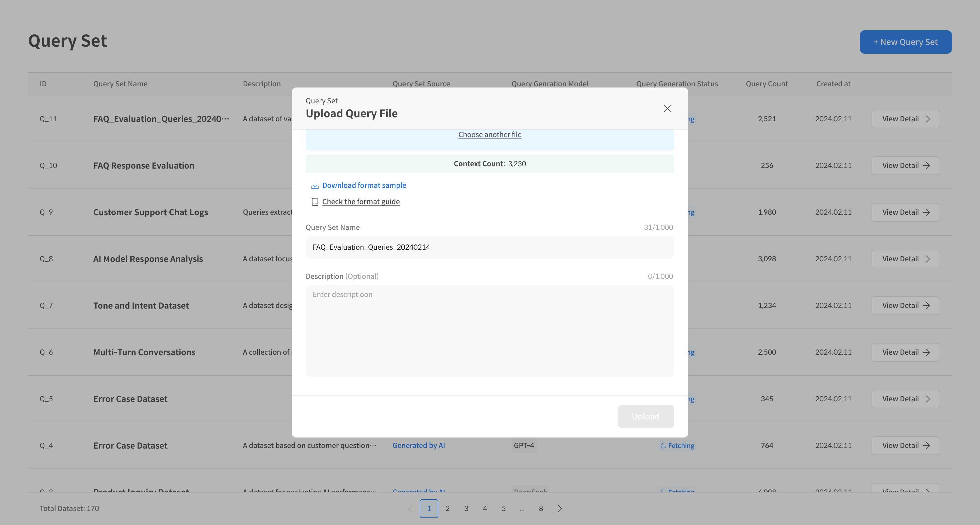Click the Download format sample link
The width and height of the screenshot is (980, 525).
(364, 185)
